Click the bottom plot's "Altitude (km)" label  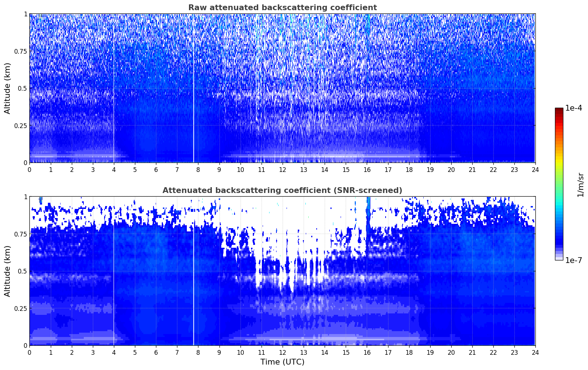point(8,271)
